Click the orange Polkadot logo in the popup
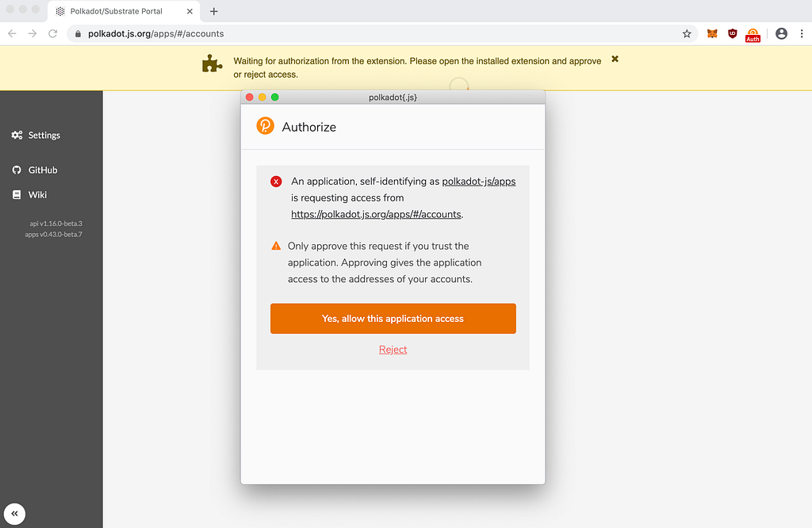This screenshot has height=528, width=812. pos(265,126)
